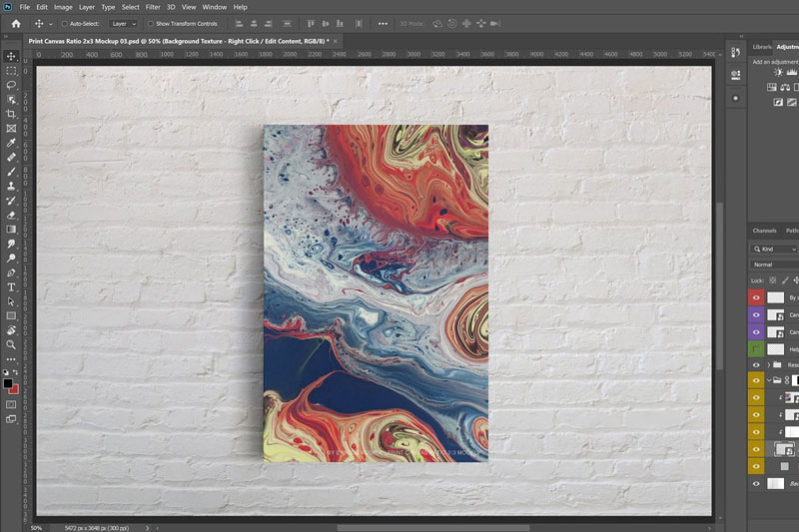
Task: Toggle Quick Mask mode
Action: (11, 404)
